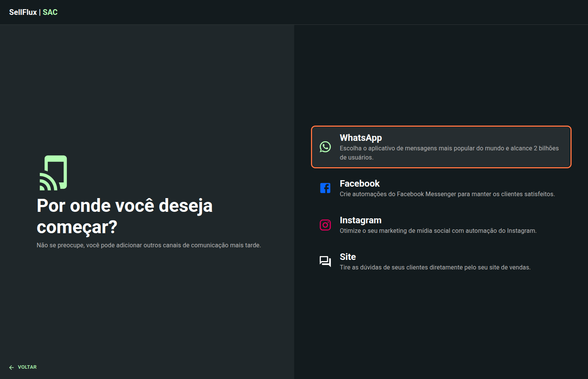Viewport: 588px width, 379px height.
Task: Click the Site sales questions description
Action: pyautogui.click(x=435, y=267)
